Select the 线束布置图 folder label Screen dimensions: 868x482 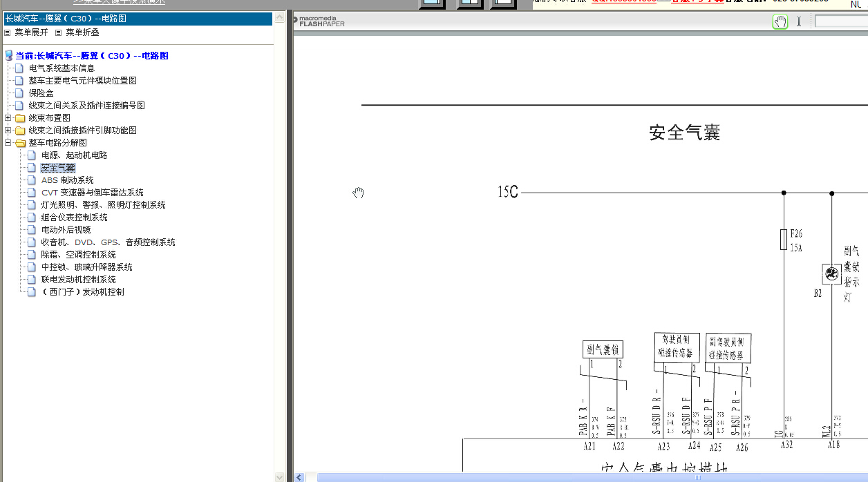49,118
